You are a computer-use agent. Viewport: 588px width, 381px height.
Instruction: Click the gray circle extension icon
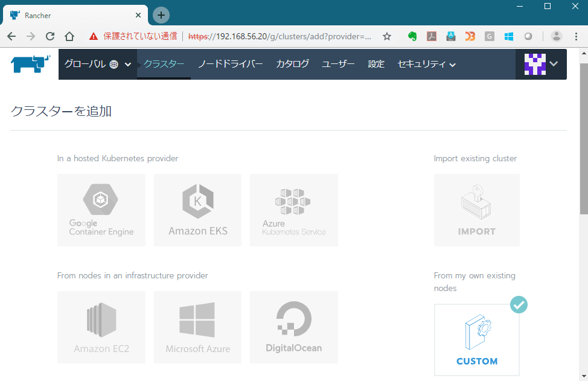coord(528,36)
